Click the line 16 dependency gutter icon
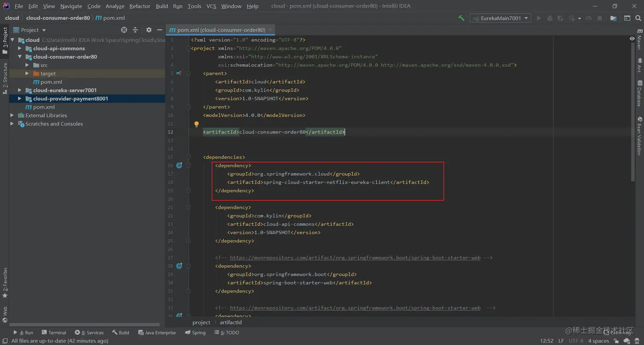 tap(179, 165)
